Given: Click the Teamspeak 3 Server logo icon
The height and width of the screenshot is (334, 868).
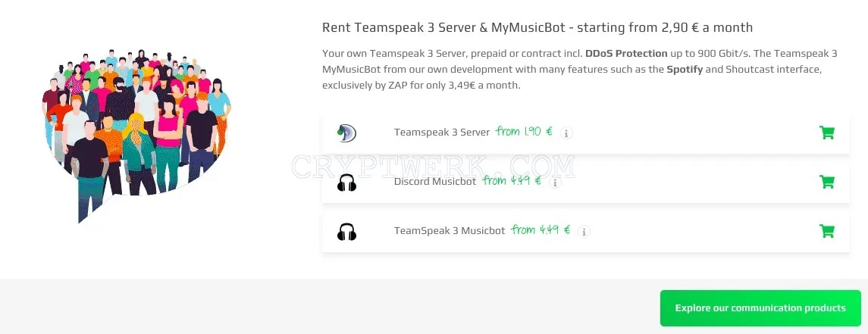Looking at the screenshot, I should (346, 133).
